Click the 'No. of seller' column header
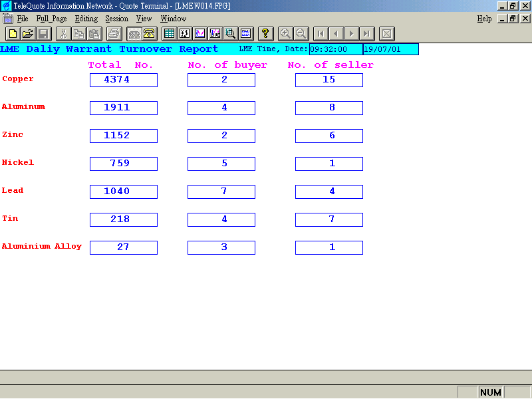Screen dimensions: 532x399 click(x=331, y=65)
